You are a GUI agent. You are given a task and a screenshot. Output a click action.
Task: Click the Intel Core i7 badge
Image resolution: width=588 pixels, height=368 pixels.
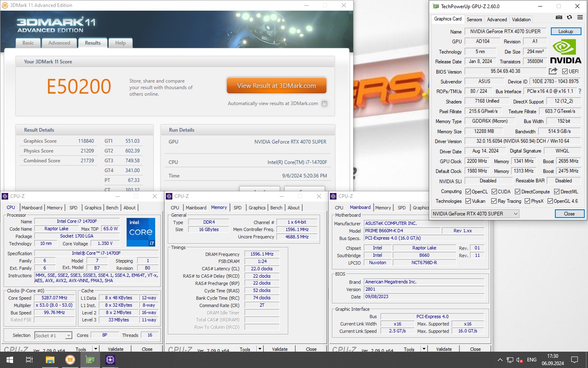[140, 232]
